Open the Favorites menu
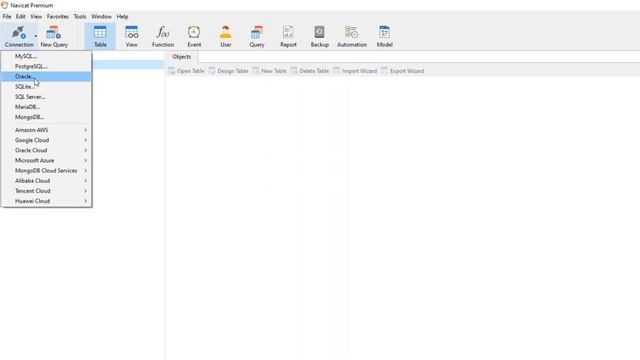 click(58, 16)
